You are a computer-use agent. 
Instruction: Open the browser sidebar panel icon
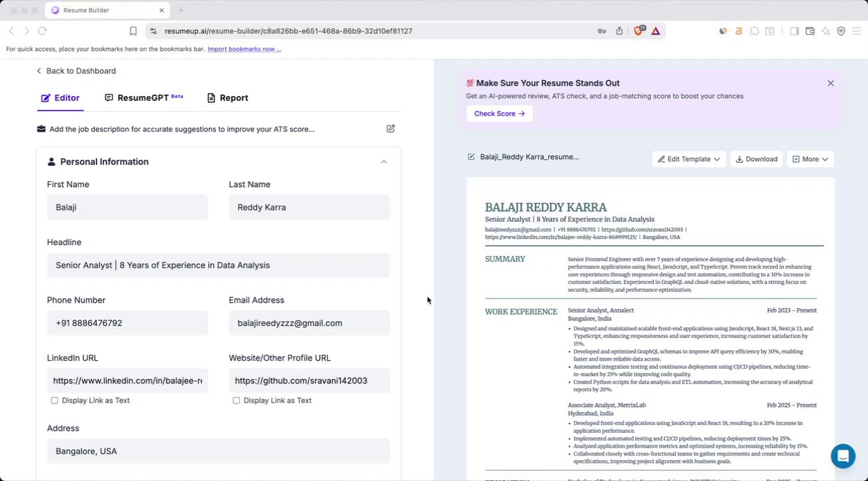pos(794,31)
